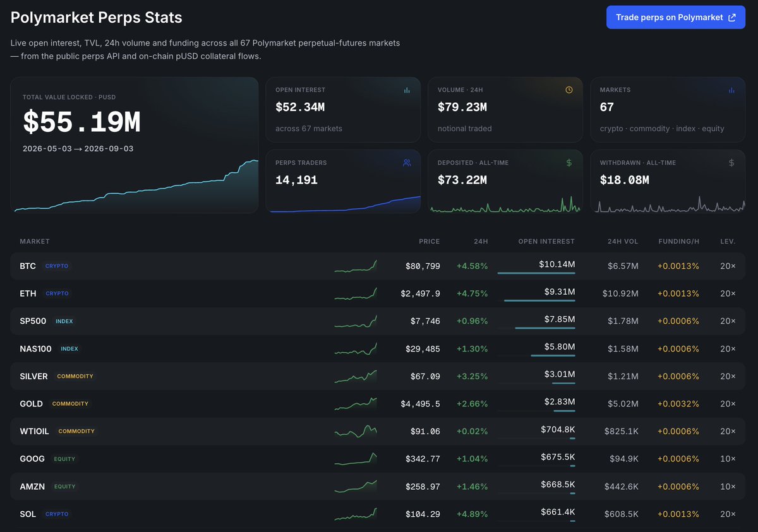Sort by the FUNDING/H column header

(x=678, y=242)
